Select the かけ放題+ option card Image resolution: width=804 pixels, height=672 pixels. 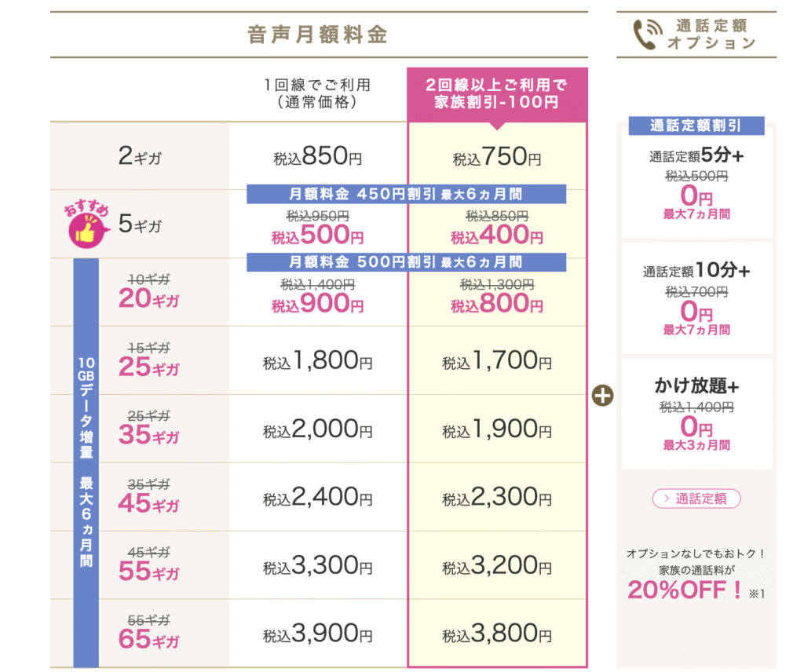[696, 414]
